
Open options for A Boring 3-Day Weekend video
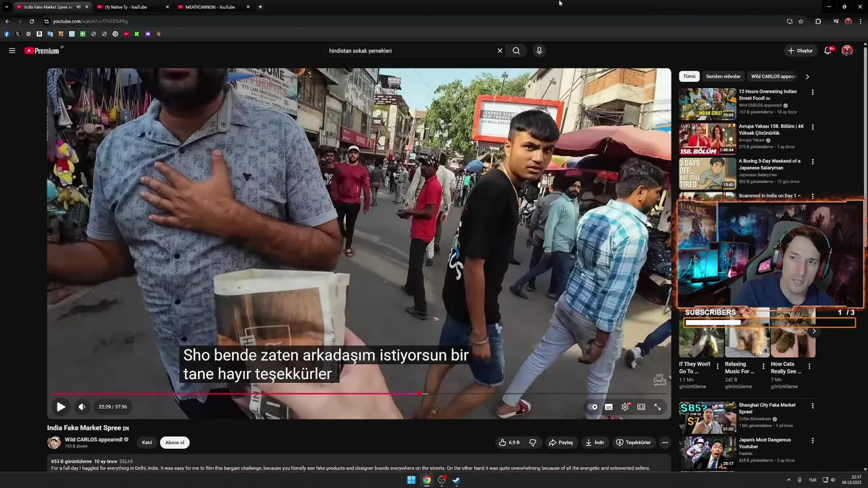coord(812,162)
